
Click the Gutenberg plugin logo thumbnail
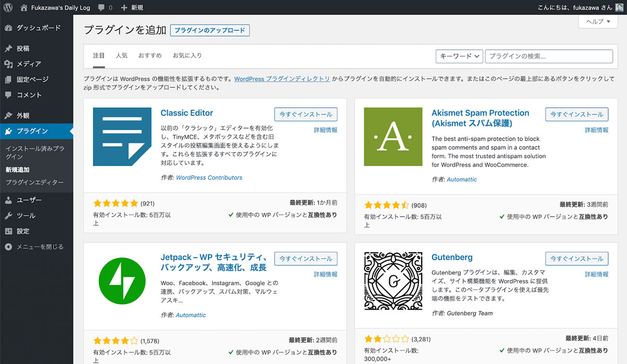(393, 281)
